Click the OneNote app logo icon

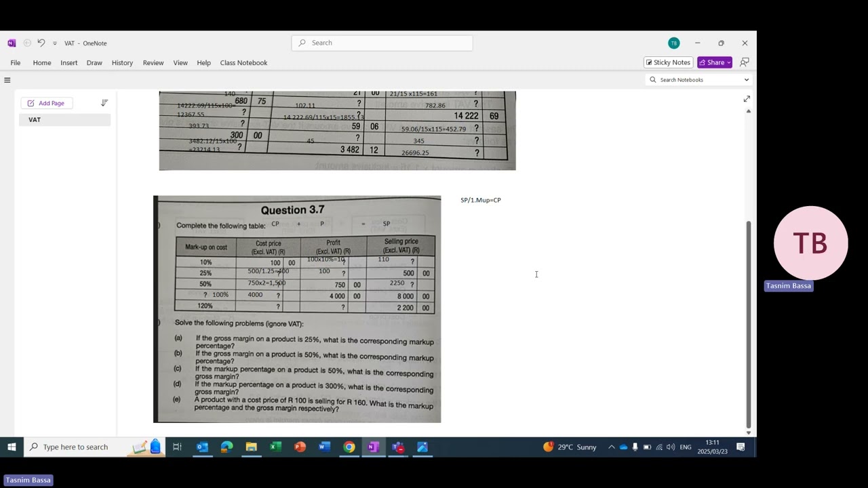(12, 43)
